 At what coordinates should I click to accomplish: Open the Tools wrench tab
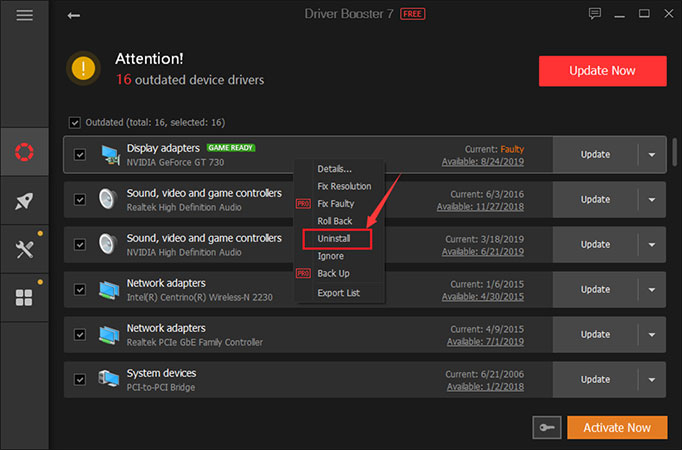click(24, 249)
